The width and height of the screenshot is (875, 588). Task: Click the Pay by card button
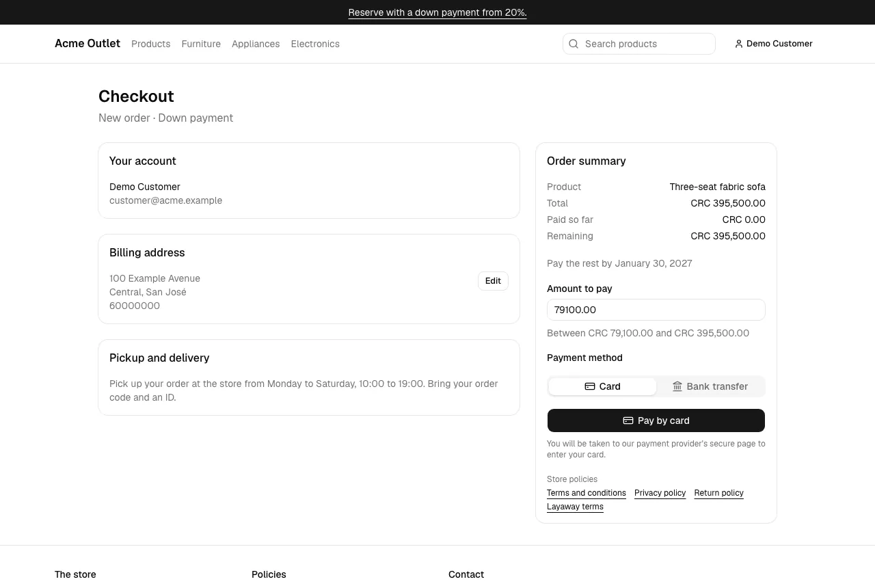[x=656, y=420]
